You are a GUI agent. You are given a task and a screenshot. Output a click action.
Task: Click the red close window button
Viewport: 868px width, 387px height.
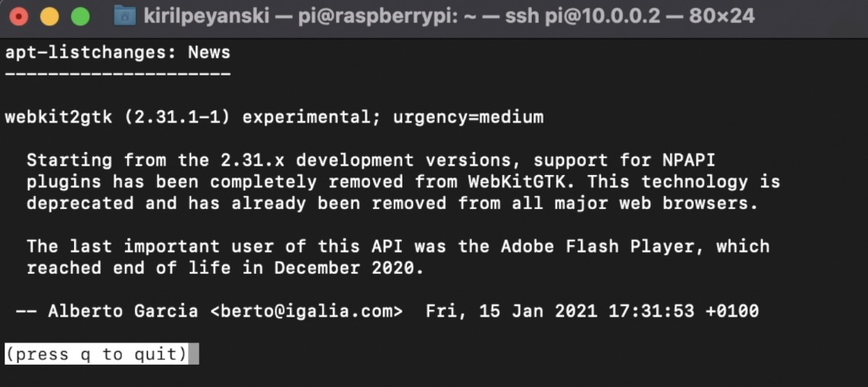(x=19, y=16)
